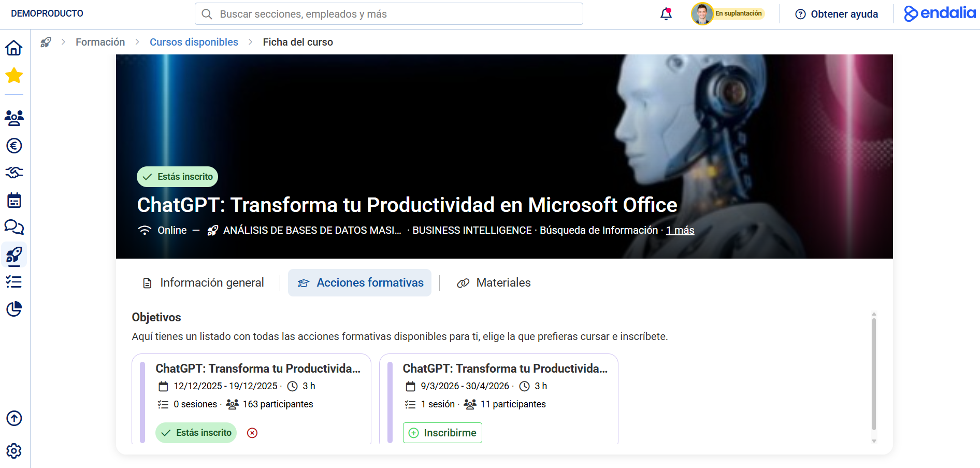
Task: Click '163 participantes' text
Action: tap(278, 404)
